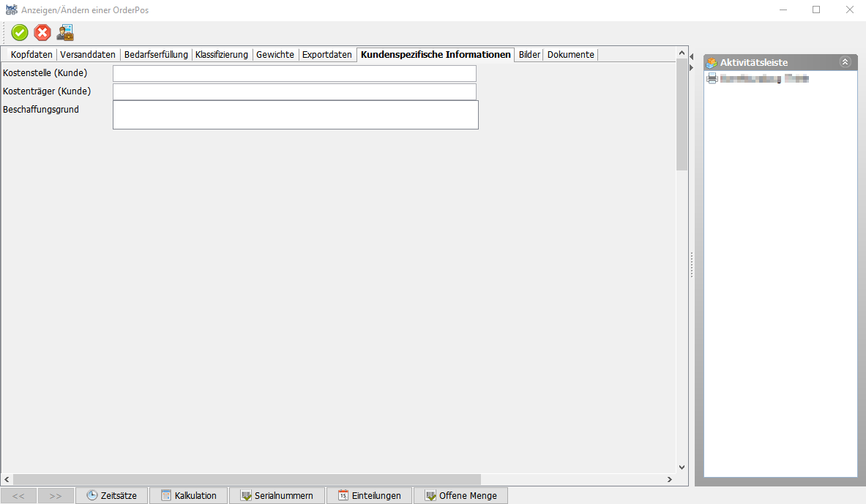
Task: Click the right-pointing splitter arrow
Action: (x=691, y=67)
